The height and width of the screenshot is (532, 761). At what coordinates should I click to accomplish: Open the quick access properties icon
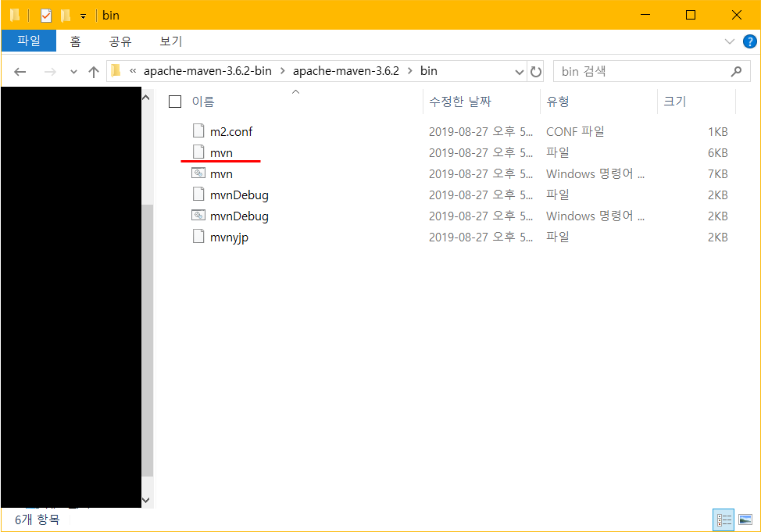click(45, 16)
